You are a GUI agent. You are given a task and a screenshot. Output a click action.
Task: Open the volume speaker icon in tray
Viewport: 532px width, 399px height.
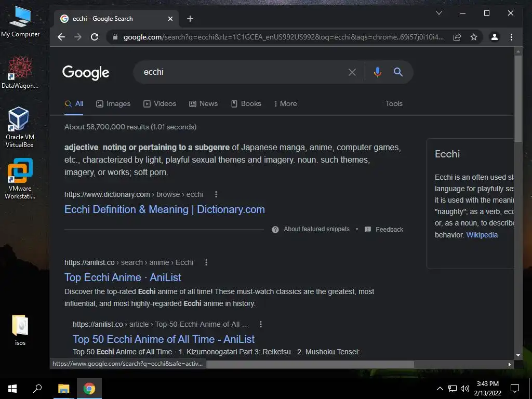pyautogui.click(x=465, y=389)
